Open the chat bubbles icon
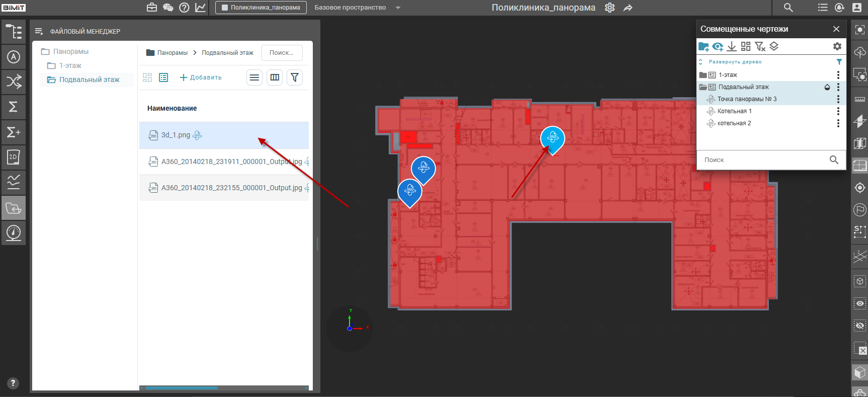 pos(168,8)
